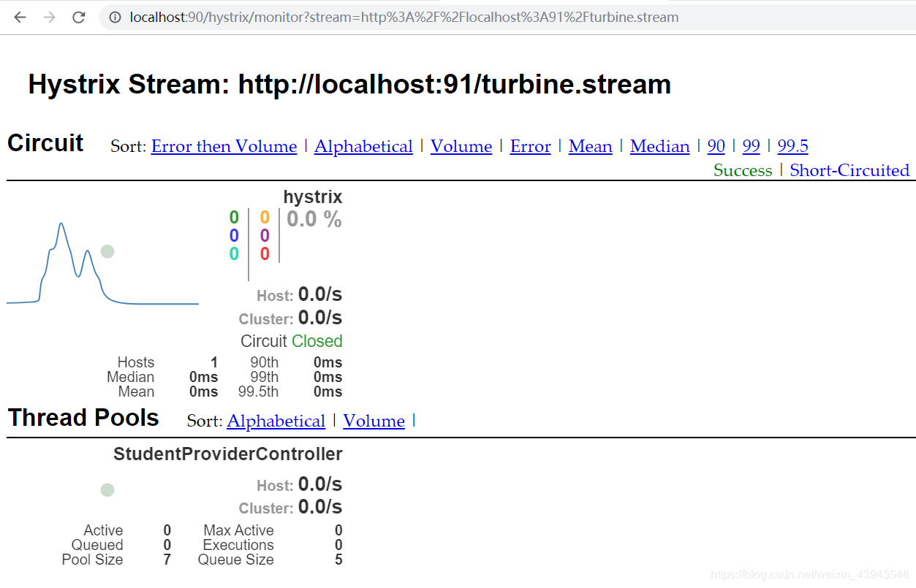916x588 pixels.
Task: Sort circuits by 99 percentile
Action: pos(752,147)
